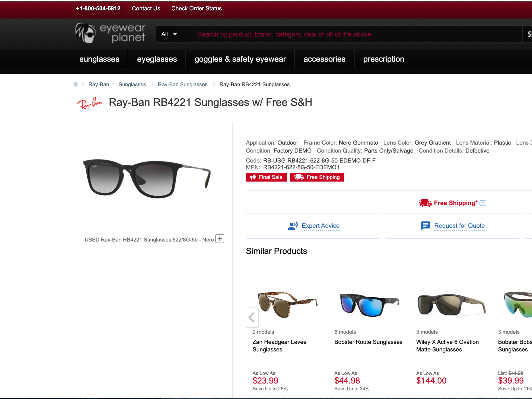Click the Expert Advice person icon

pyautogui.click(x=293, y=226)
